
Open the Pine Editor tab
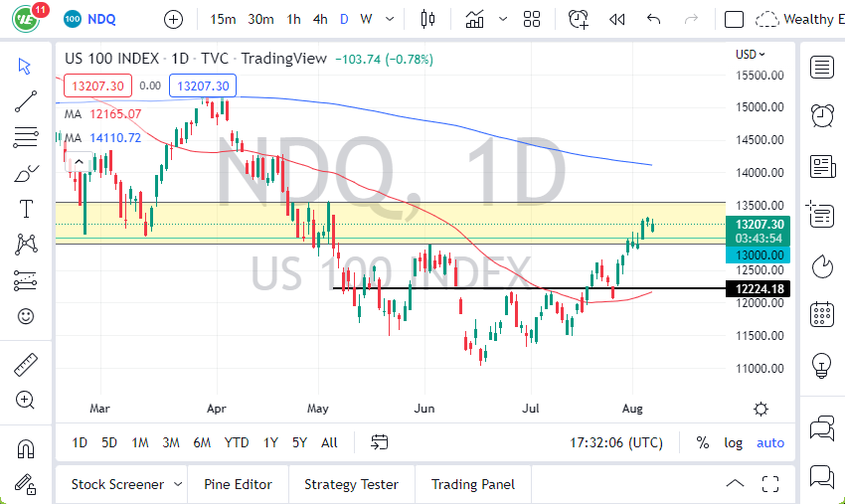(x=239, y=484)
